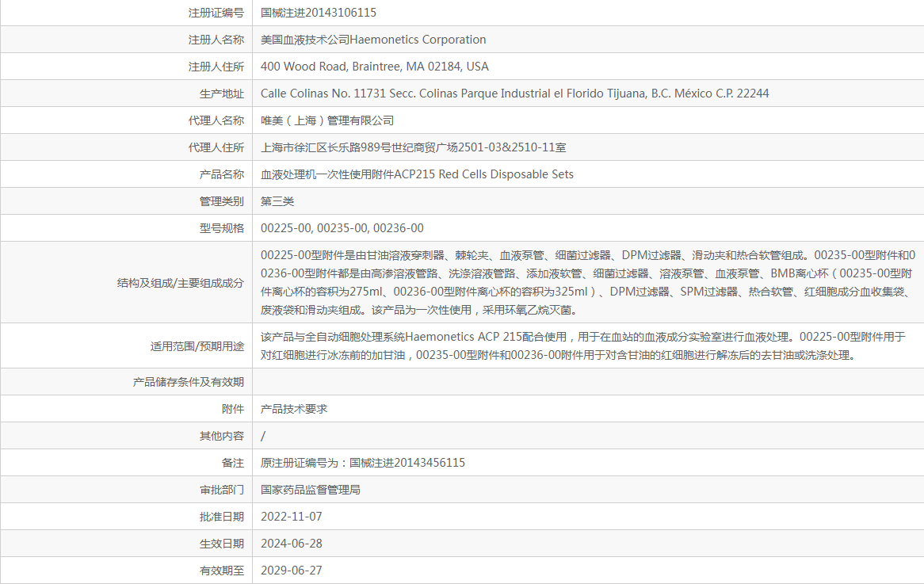Select the Calle Colinas Tijuana production address

pos(514,94)
